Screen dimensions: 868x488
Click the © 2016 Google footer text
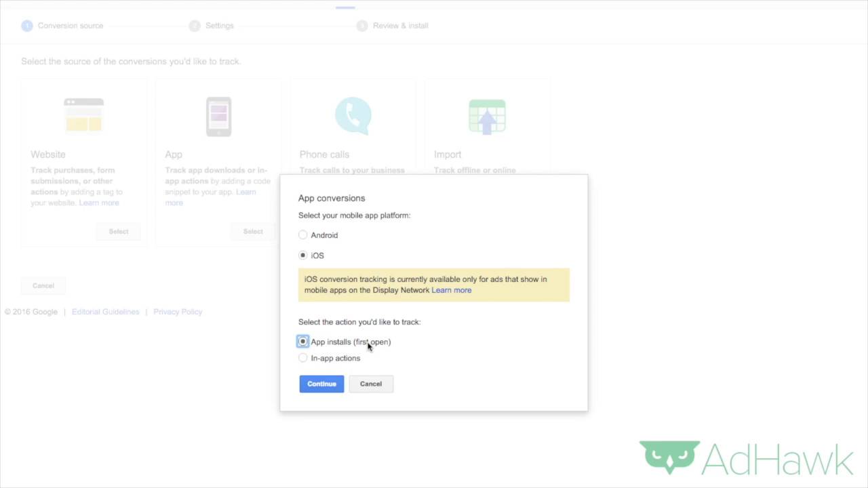point(31,312)
